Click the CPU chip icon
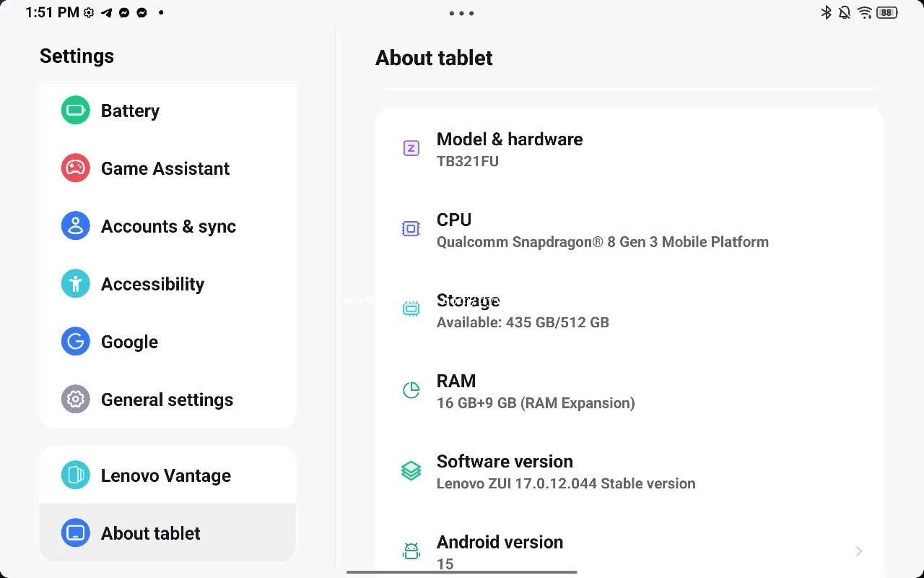Viewport: 924px width, 578px height. [x=411, y=229]
